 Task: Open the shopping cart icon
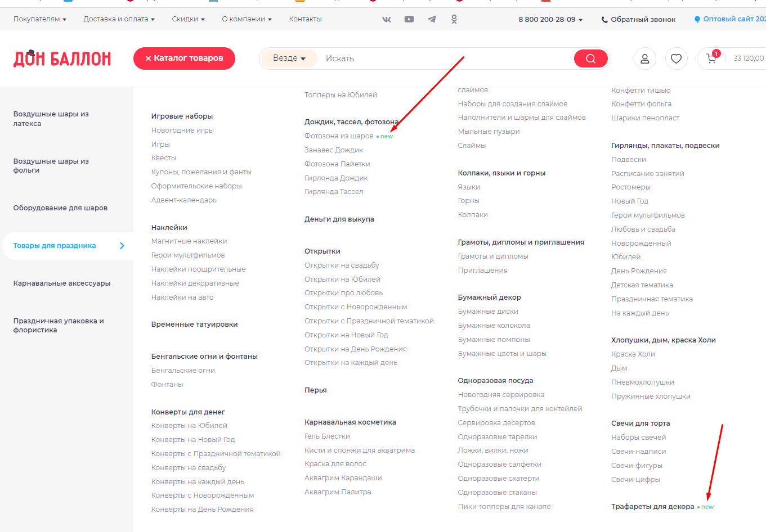711,58
